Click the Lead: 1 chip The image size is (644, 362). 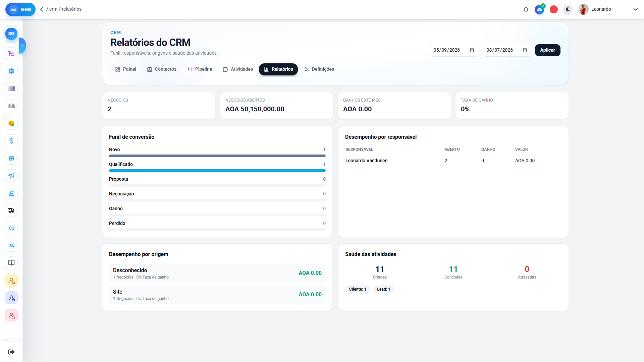pos(383,289)
